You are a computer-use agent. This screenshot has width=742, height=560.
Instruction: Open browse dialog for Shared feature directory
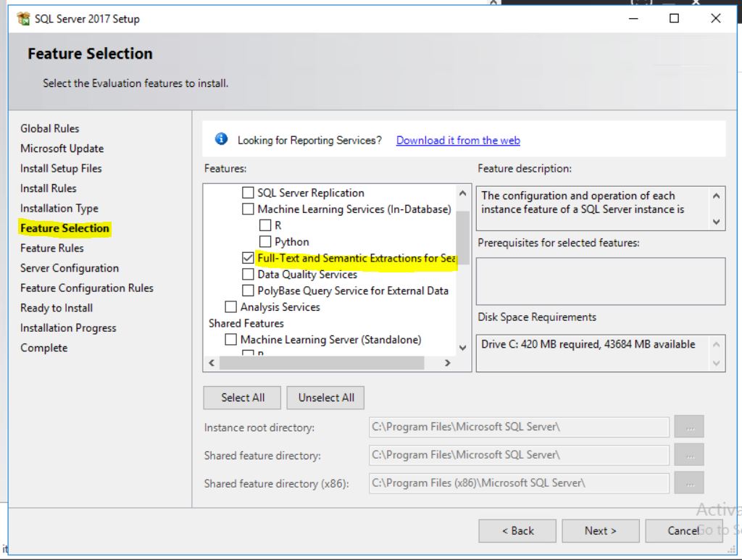point(688,454)
